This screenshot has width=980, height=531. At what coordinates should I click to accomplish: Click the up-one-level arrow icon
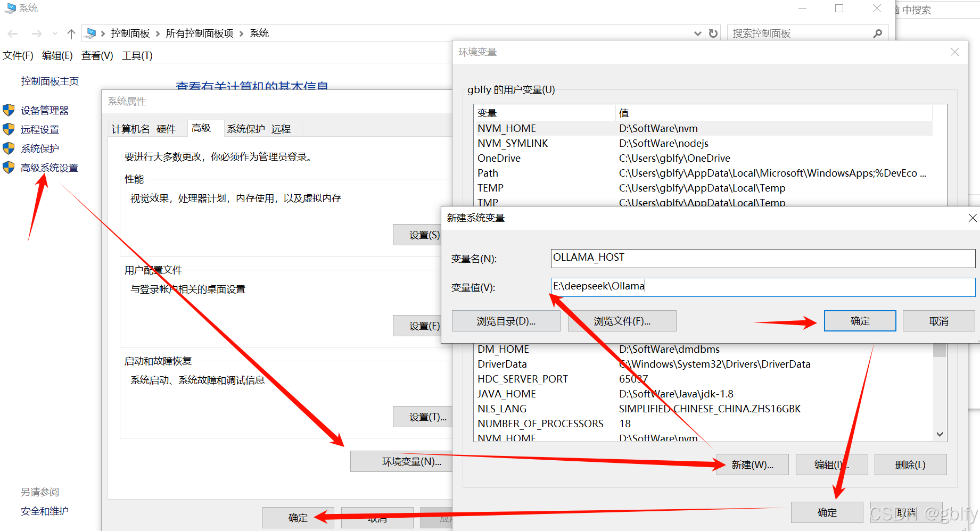tap(71, 34)
